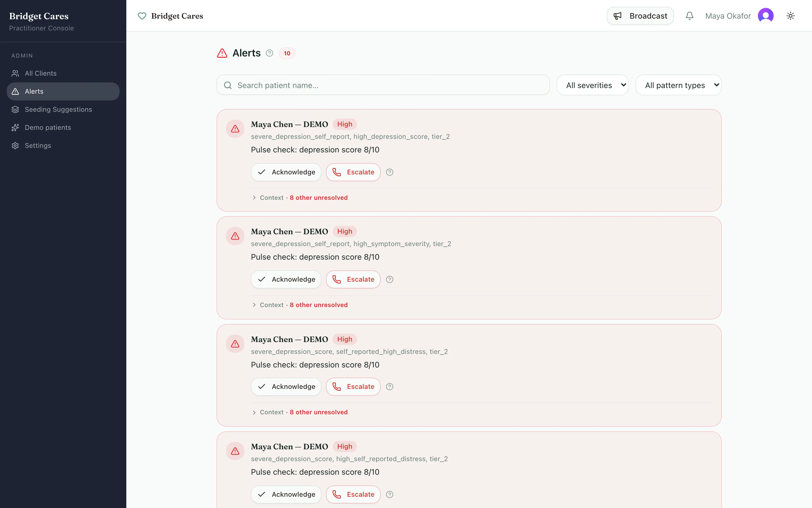Go to Seeding Suggestions in the sidebar

pos(63,110)
